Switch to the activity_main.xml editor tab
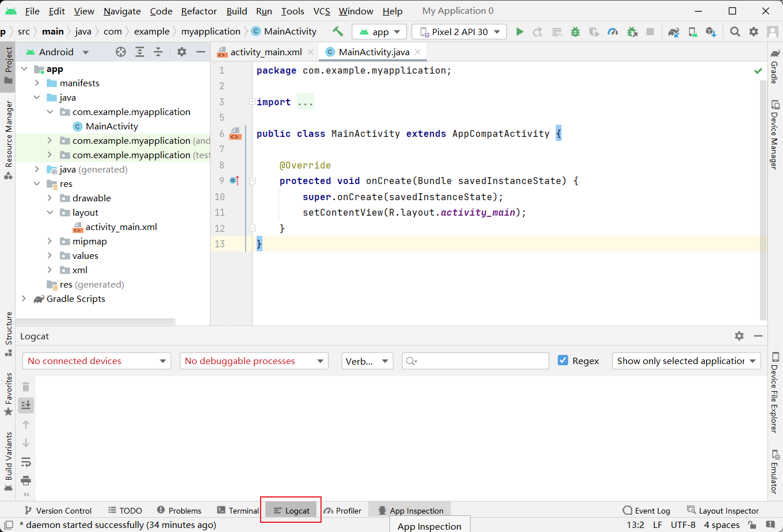Screen dimensions: 783x532 [x=266, y=52]
